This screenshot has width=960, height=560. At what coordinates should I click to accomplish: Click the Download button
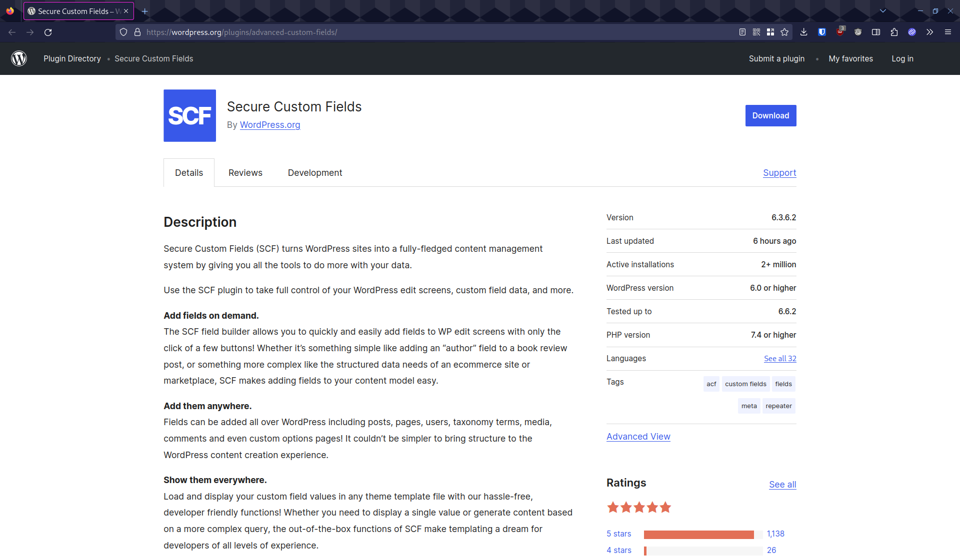770,115
